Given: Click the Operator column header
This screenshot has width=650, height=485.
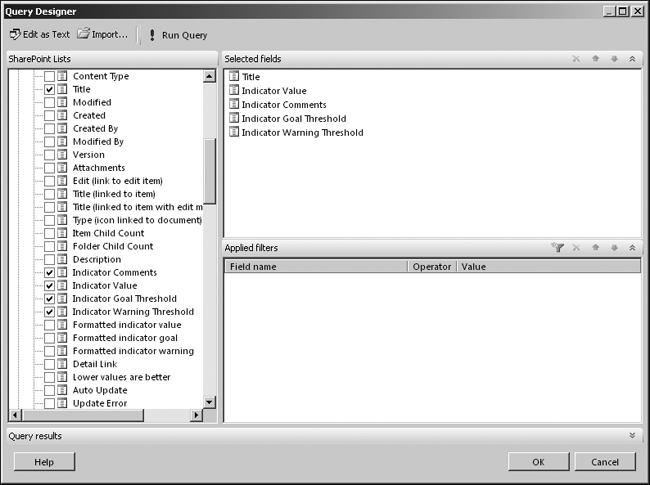Looking at the screenshot, I should click(x=432, y=267).
